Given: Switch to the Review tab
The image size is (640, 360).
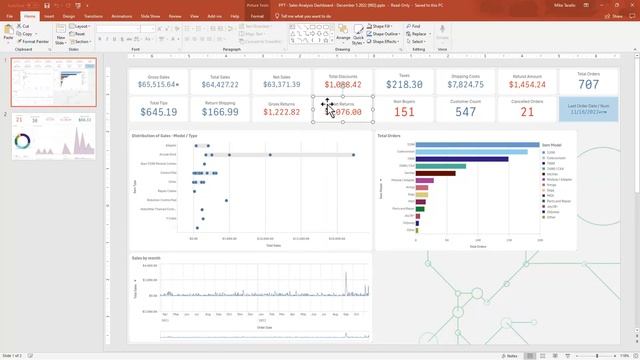Looking at the screenshot, I should click(175, 16).
